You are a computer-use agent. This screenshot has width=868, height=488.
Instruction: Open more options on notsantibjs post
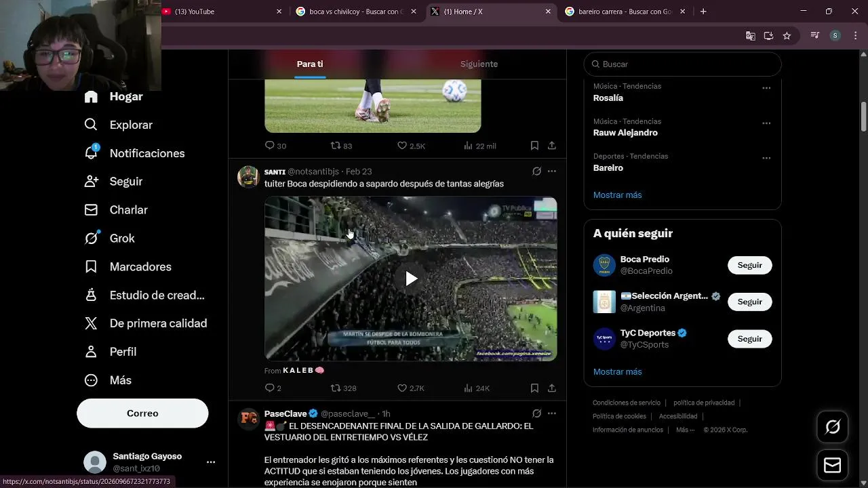pyautogui.click(x=552, y=171)
